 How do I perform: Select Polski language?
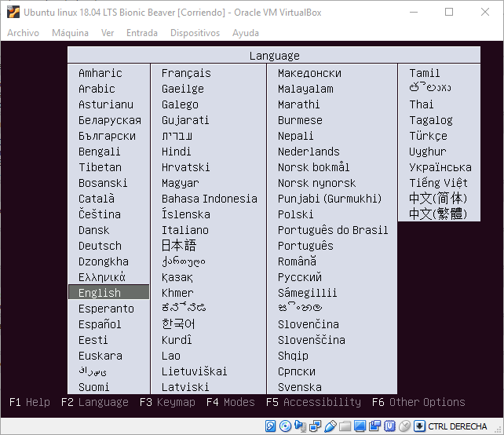295,214
